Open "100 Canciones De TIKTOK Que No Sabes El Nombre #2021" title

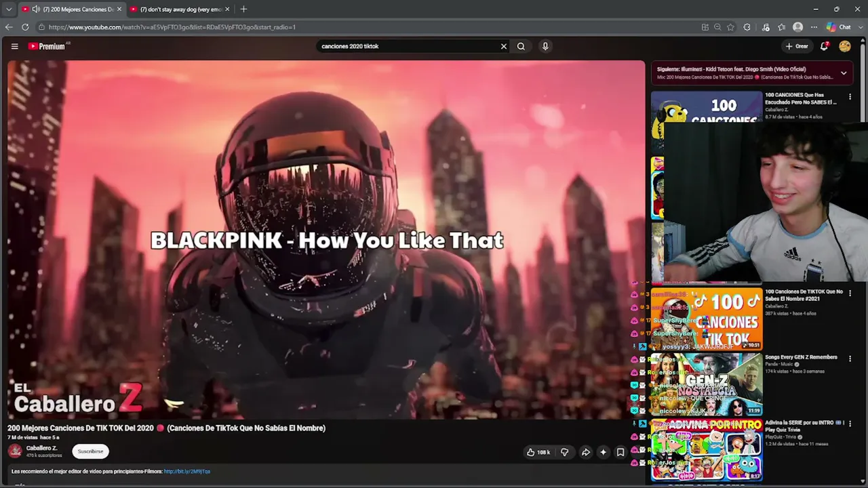coord(804,295)
